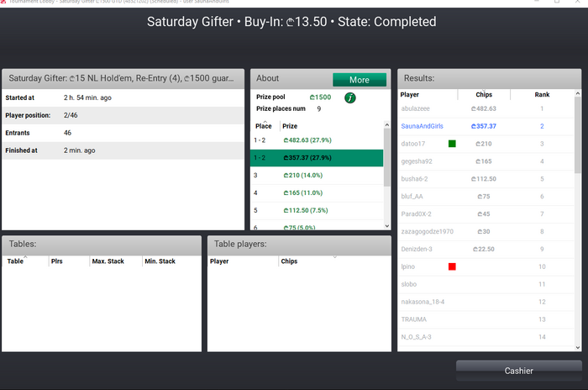
Task: Select the 112.50 (7.5%) prize row
Action: tap(317, 211)
